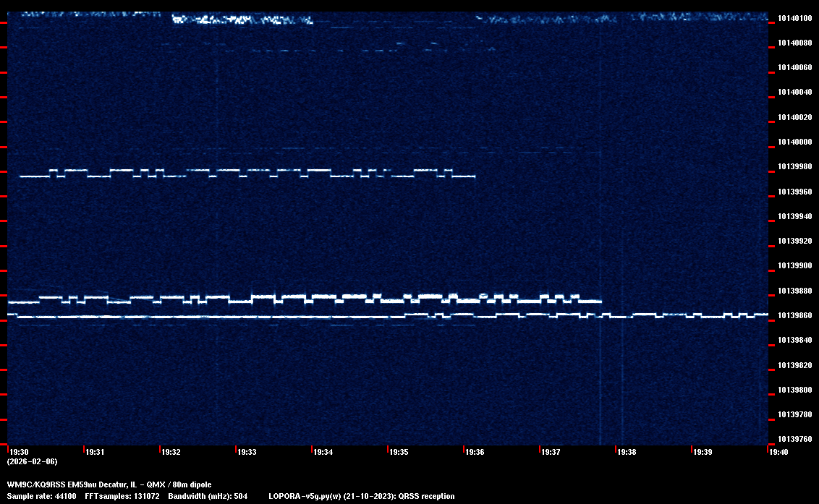Screen dimensions: 819x504
Task: Click the 10140000 frequency scale label
Action: point(794,142)
